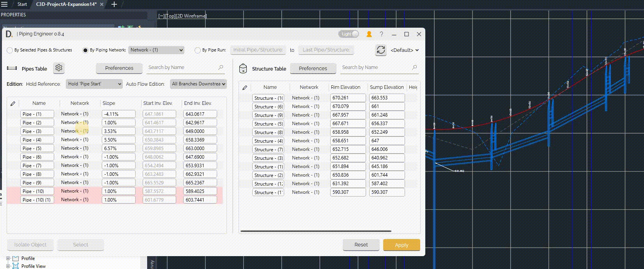This screenshot has width=644, height=269.
Task: Open the Network - (1) dropdown
Action: point(156,50)
